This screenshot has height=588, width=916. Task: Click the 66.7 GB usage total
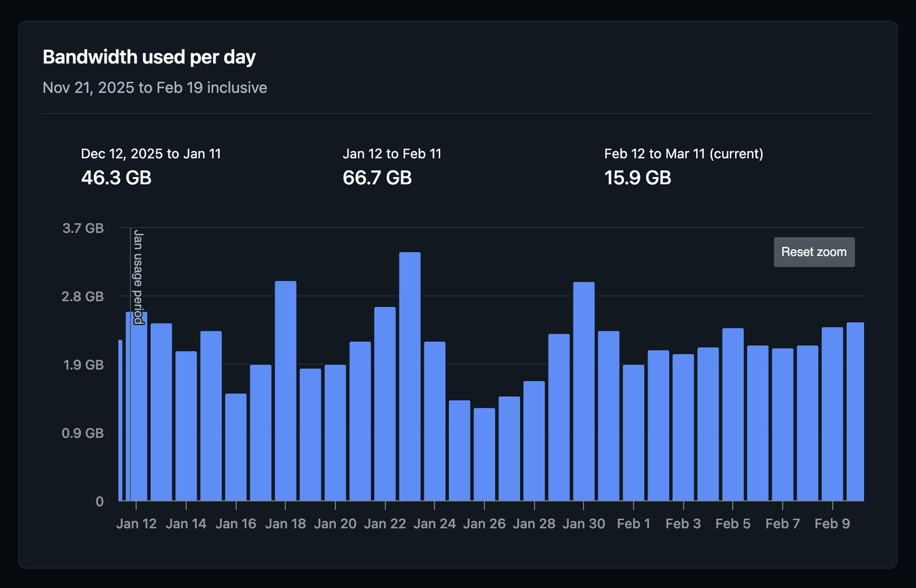click(378, 178)
